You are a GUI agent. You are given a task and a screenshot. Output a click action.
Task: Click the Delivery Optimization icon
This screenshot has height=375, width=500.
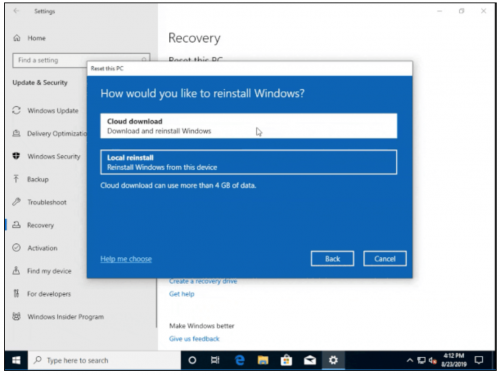[x=16, y=133]
